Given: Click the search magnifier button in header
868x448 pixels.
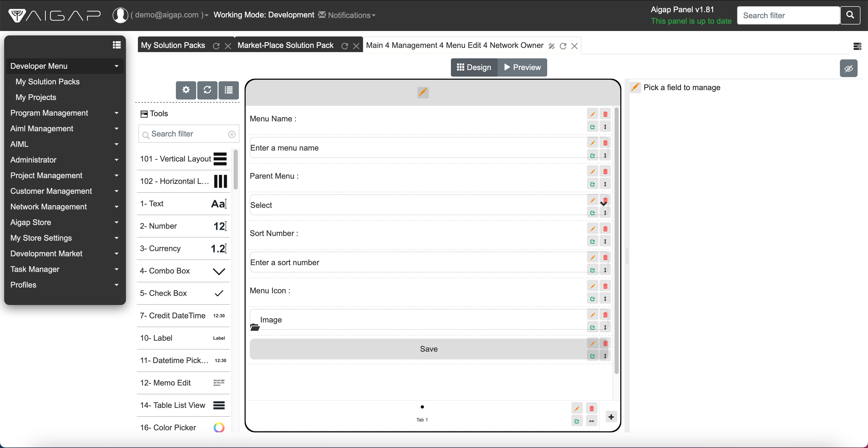Looking at the screenshot, I should click(850, 15).
